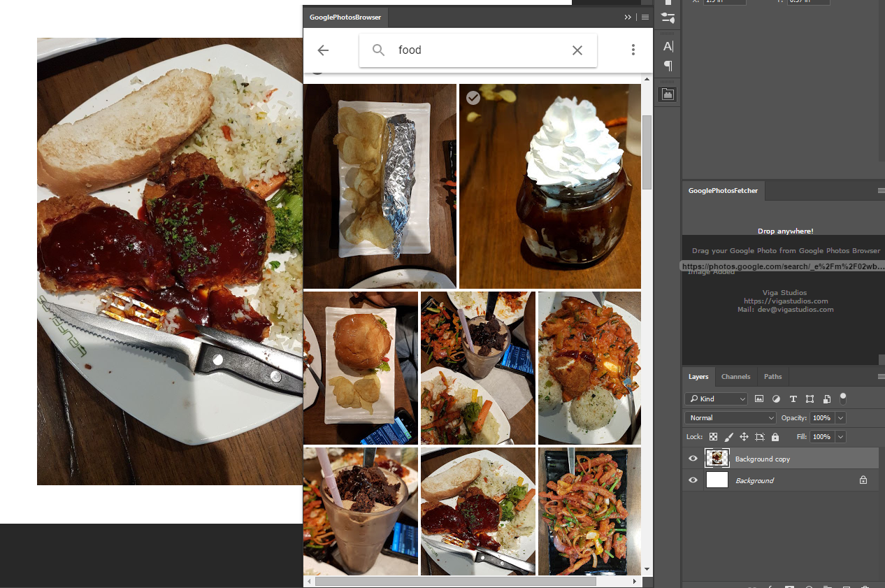Image resolution: width=885 pixels, height=588 pixels.
Task: Click the lock position icon in Layers
Action: click(x=744, y=437)
